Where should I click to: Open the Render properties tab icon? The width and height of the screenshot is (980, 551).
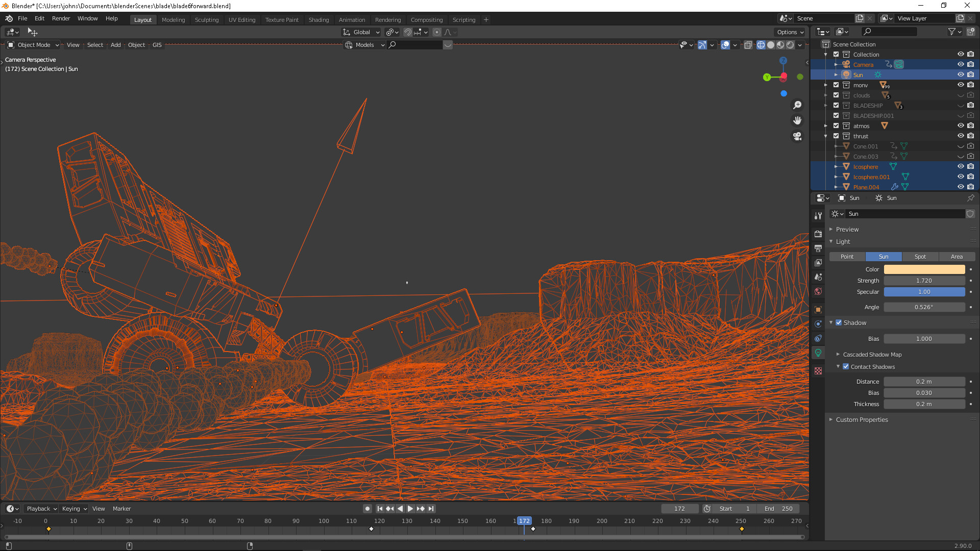[818, 234]
